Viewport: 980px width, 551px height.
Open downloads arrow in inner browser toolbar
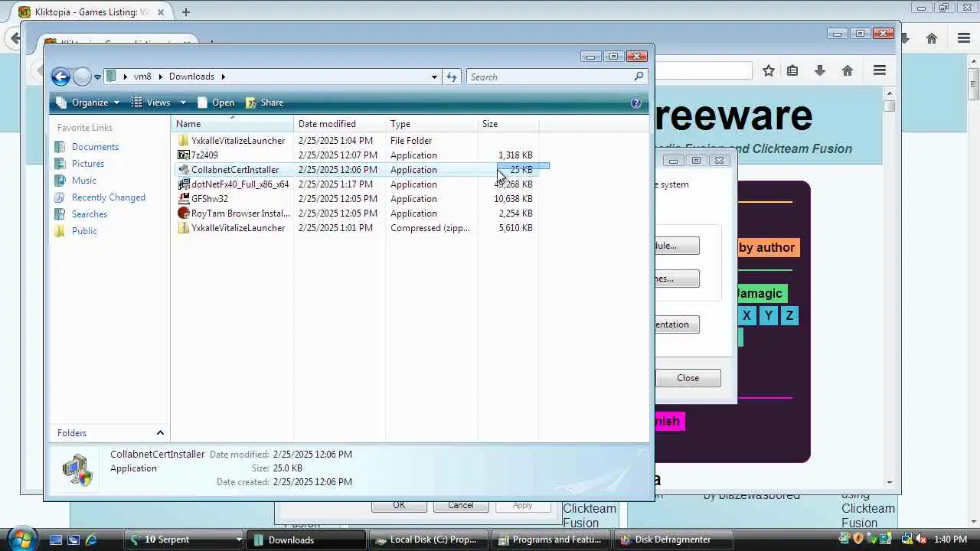click(820, 70)
